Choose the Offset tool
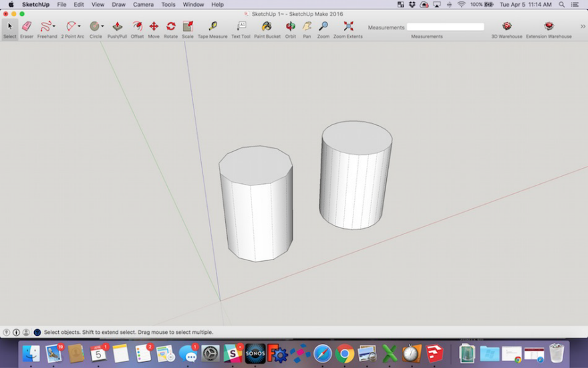588x368 pixels. 137,27
